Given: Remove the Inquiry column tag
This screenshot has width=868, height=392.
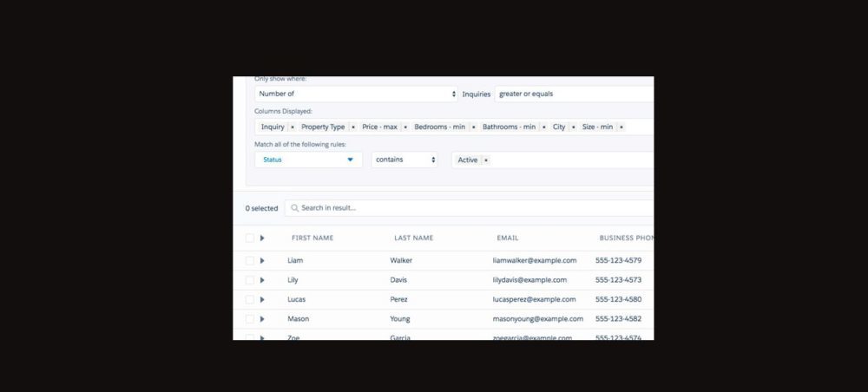Looking at the screenshot, I should [293, 127].
